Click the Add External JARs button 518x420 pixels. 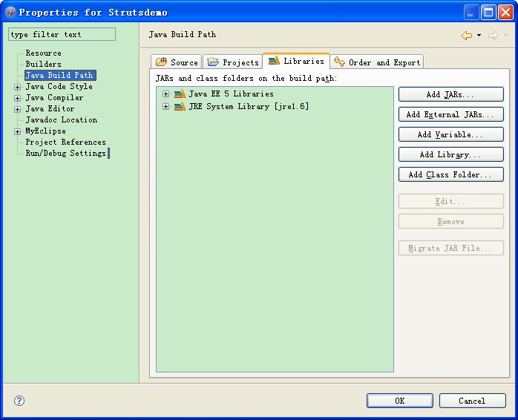[x=451, y=114]
